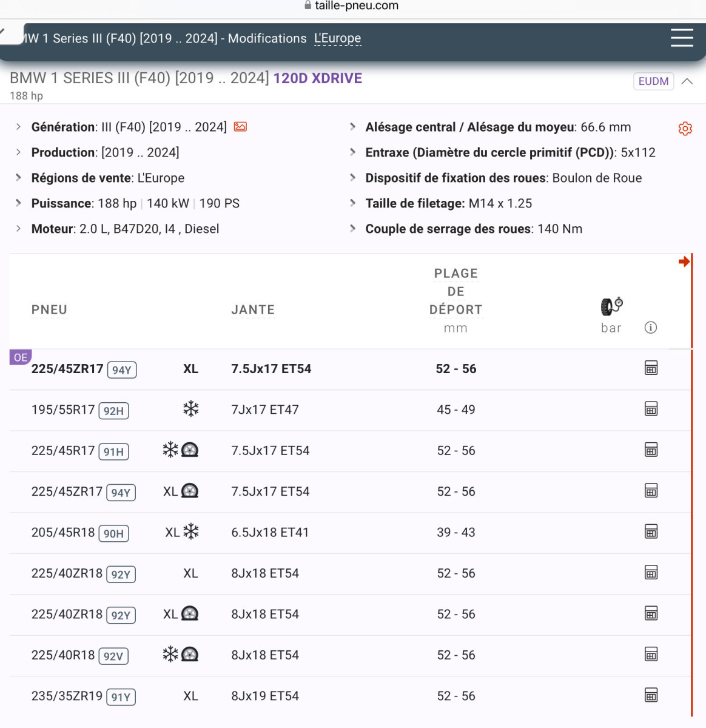Open calculator for 225/40R18 92V row

[x=651, y=655]
